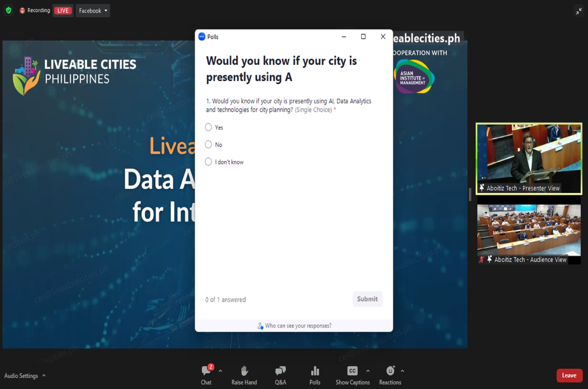Open the Facebook live stream dropdown
The image size is (588, 389).
(93, 11)
